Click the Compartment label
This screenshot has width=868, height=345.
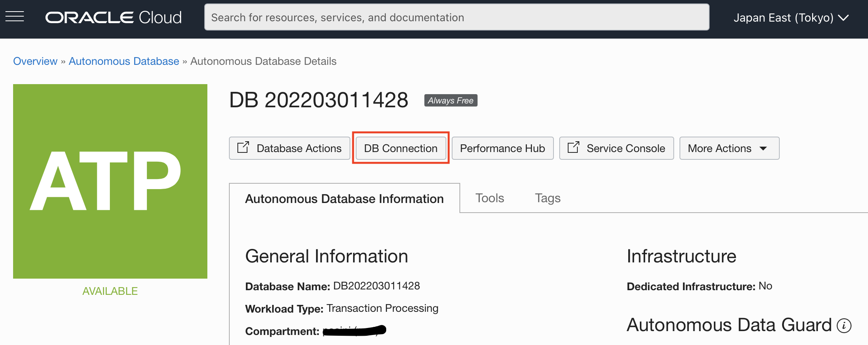[282, 331]
